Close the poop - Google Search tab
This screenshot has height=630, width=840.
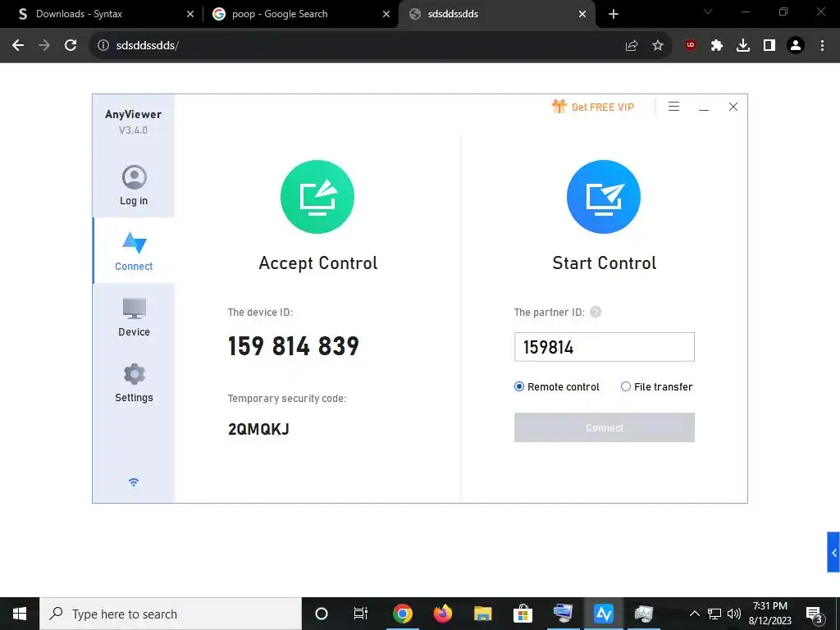coord(386,15)
